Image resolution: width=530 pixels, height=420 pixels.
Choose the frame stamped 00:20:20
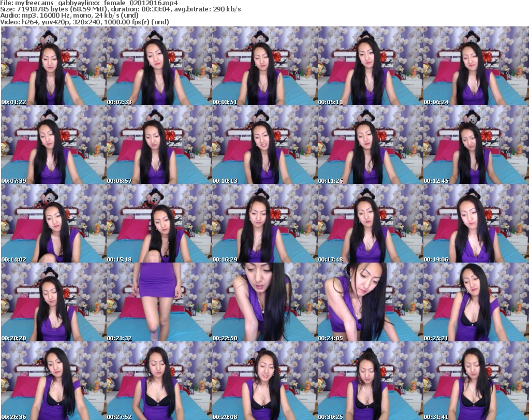[x=54, y=302]
